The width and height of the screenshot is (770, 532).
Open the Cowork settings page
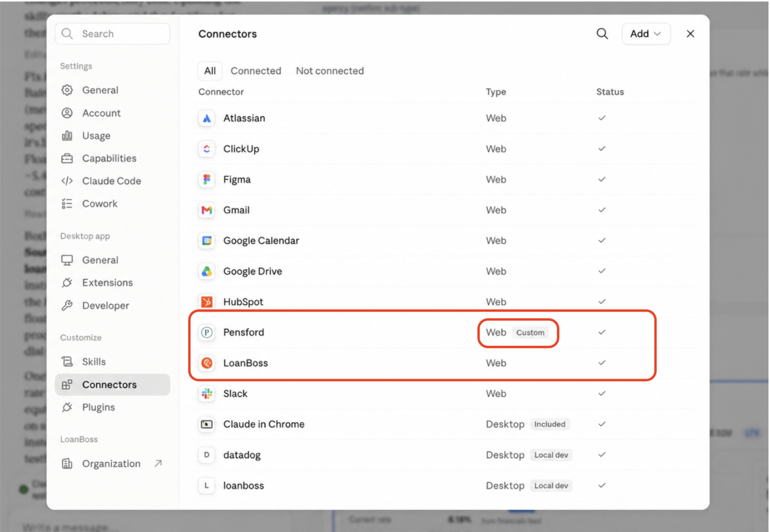(x=112, y=204)
